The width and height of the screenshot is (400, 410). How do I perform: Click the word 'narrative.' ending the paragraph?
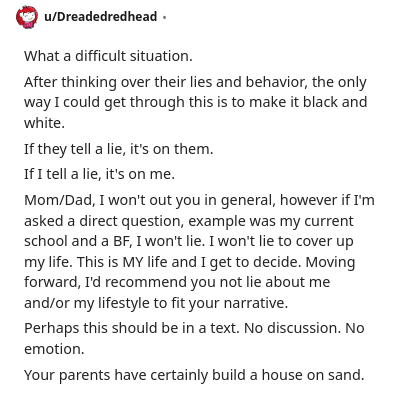(256, 303)
